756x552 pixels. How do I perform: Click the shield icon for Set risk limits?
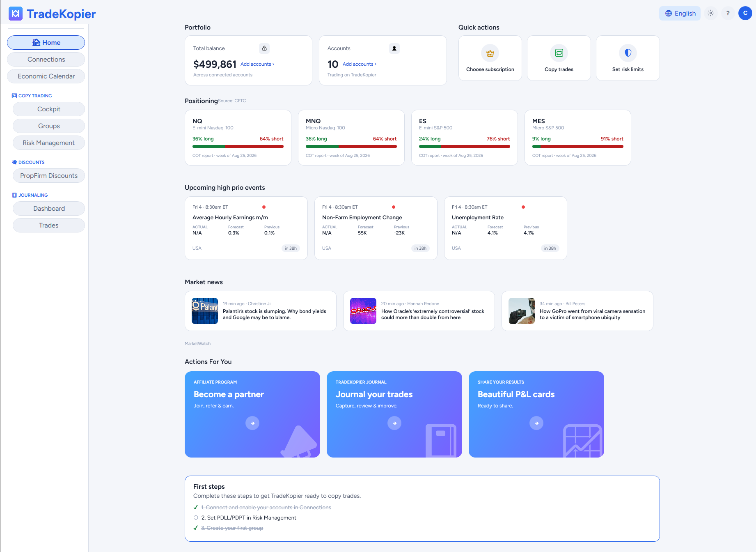click(628, 53)
